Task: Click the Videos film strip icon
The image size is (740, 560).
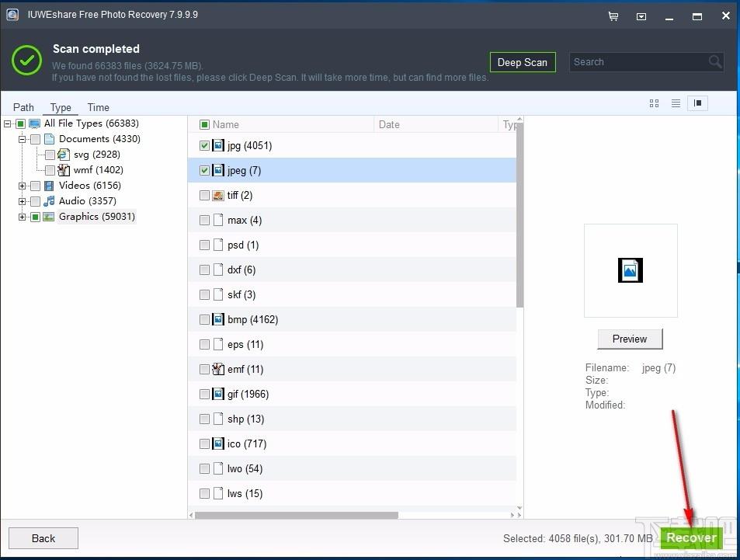Action: point(49,186)
